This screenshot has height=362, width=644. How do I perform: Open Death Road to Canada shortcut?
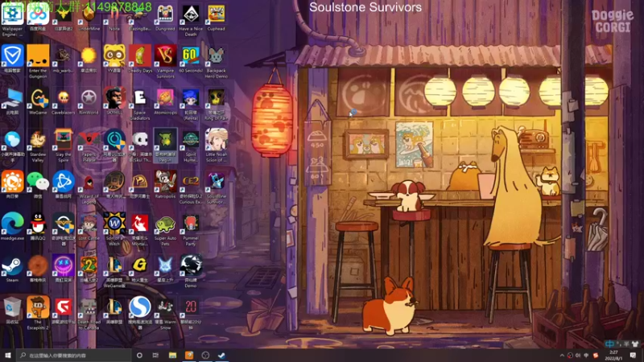pyautogui.click(x=89, y=314)
